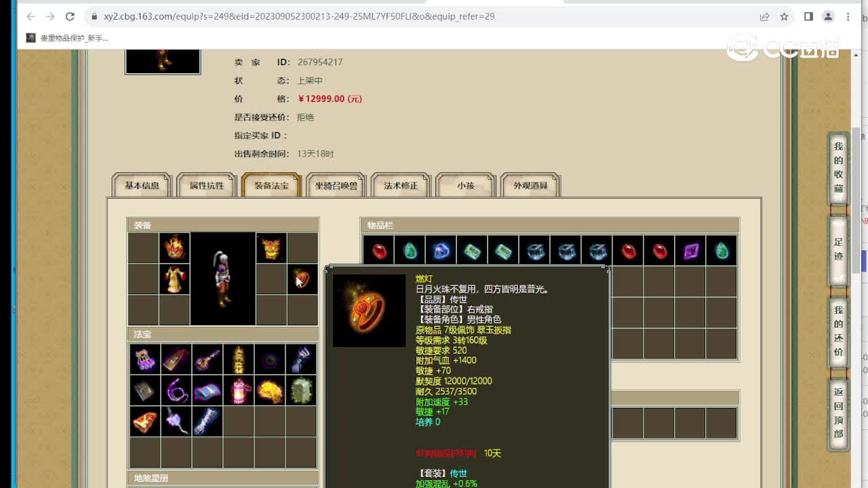Select the green stone tablet treasure icon

(x=300, y=390)
